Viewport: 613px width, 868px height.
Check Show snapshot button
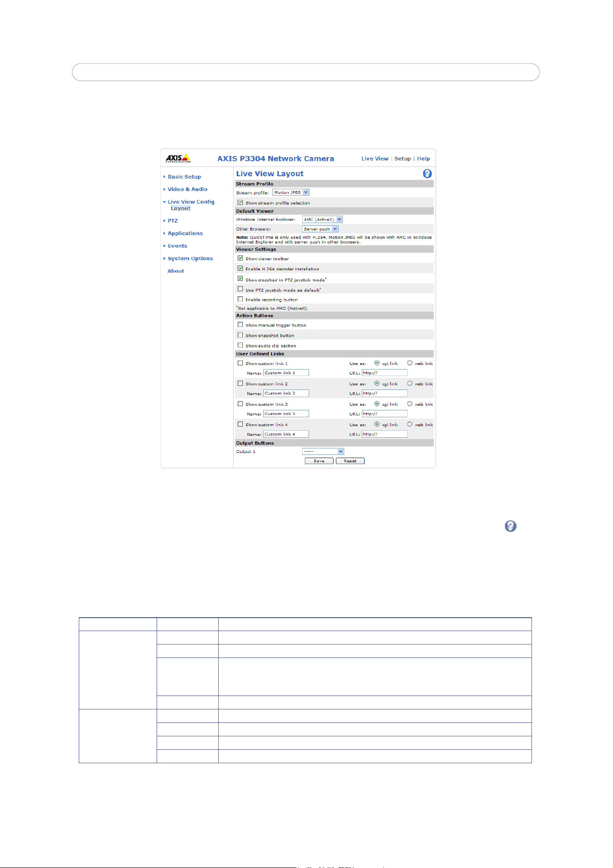(x=240, y=335)
